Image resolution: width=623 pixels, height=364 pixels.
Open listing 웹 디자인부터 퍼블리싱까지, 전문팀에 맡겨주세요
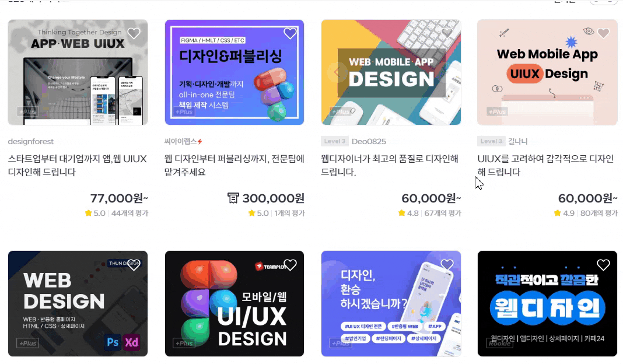point(235,165)
